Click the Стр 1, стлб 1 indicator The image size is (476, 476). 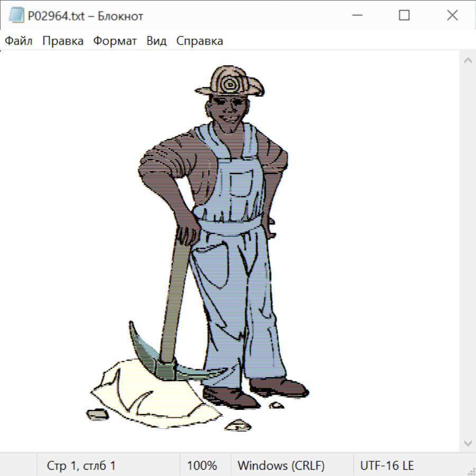pos(81,466)
